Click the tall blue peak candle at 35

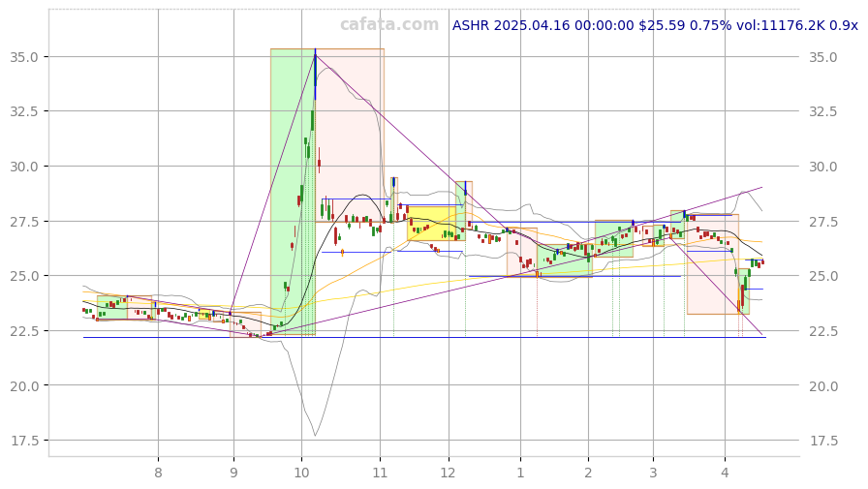pos(315,75)
